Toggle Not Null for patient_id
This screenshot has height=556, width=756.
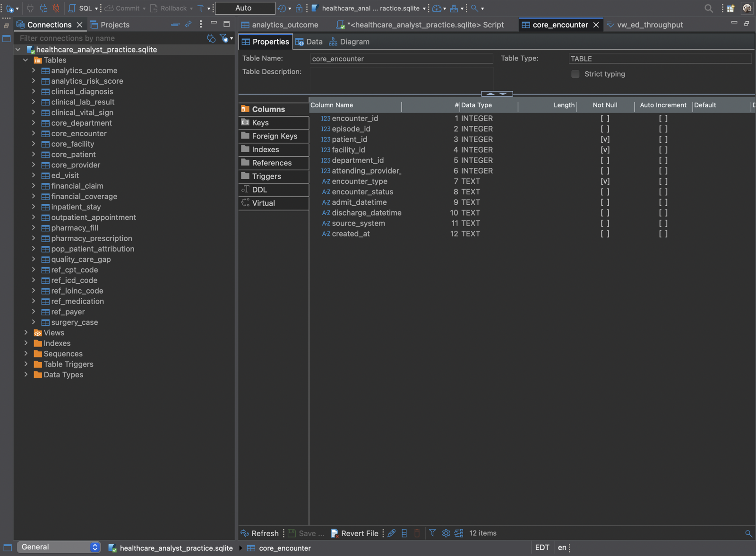click(605, 139)
